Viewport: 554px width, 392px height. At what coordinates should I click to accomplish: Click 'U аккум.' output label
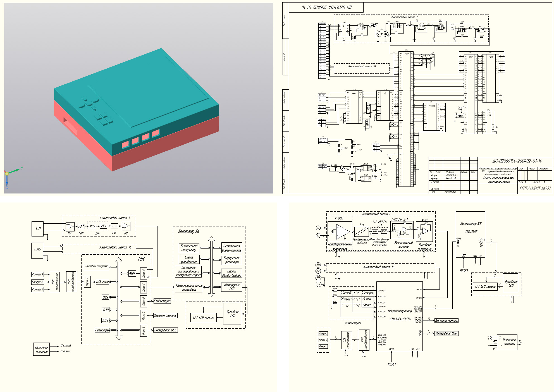[x=66, y=351]
